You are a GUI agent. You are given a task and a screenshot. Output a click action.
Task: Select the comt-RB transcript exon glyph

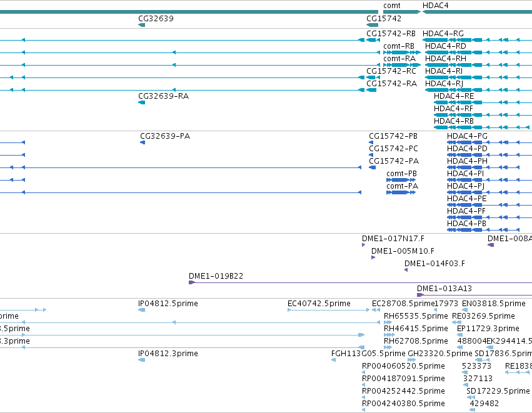(x=402, y=52)
